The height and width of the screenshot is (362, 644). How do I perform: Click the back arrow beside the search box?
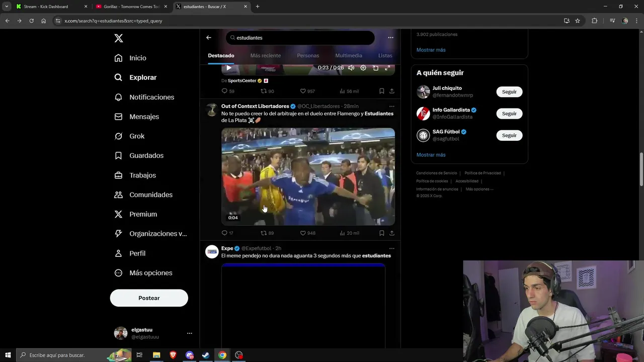point(209,38)
